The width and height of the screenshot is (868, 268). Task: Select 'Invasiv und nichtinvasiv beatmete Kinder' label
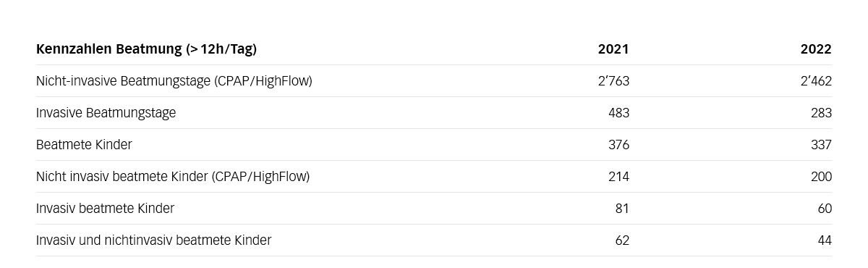[153, 240]
